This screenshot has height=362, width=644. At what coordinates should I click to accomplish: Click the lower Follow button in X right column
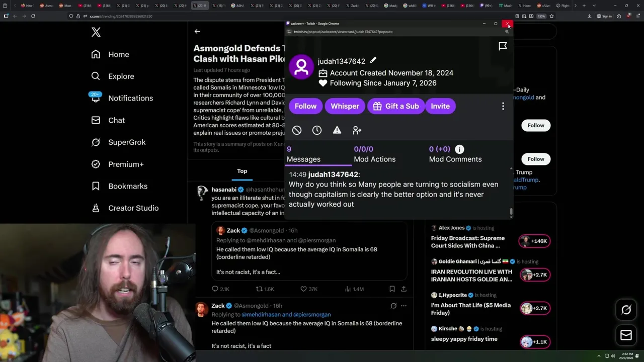coord(536,159)
